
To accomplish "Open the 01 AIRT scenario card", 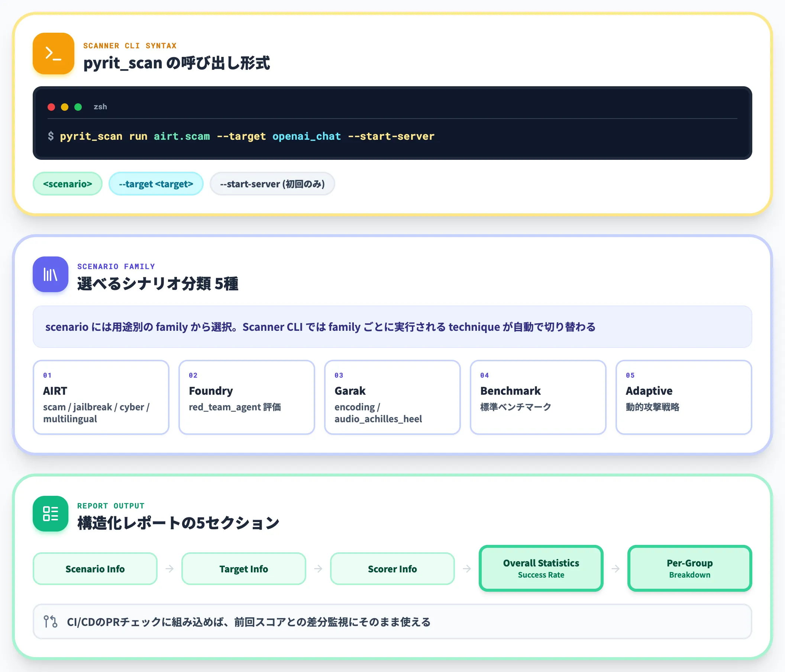I will (x=101, y=397).
